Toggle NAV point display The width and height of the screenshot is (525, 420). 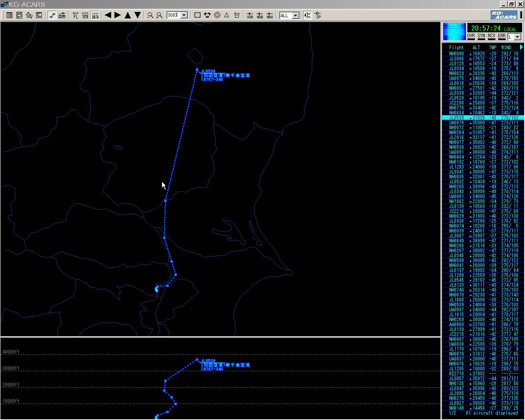pyautogui.click(x=269, y=15)
